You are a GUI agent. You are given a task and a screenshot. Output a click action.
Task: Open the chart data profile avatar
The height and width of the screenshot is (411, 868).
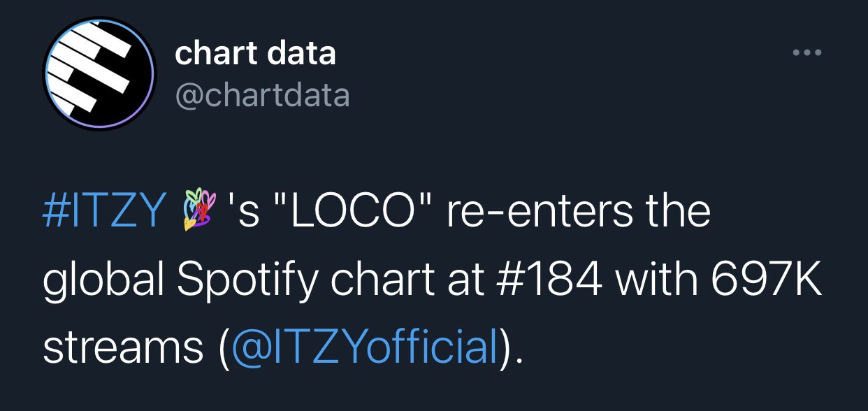click(x=99, y=73)
